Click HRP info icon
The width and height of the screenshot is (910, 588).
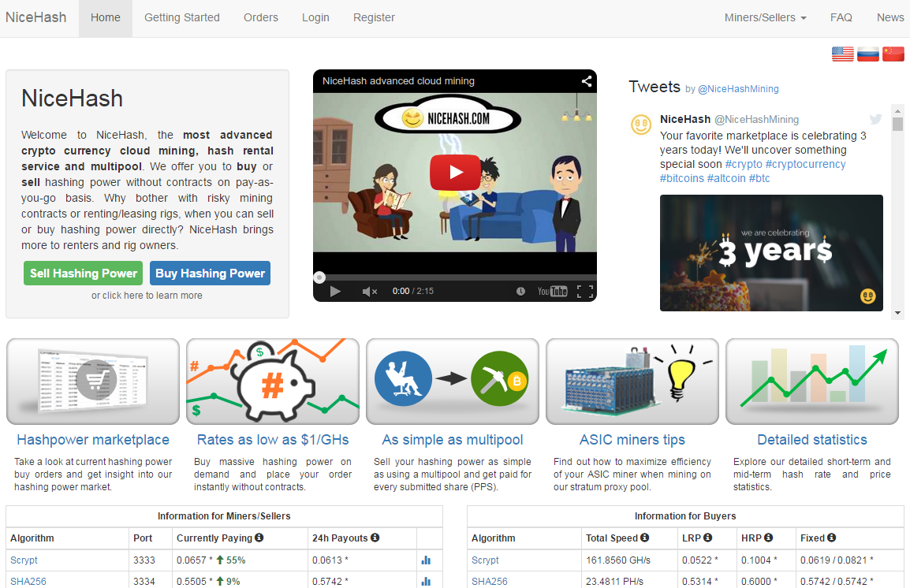[768, 538]
